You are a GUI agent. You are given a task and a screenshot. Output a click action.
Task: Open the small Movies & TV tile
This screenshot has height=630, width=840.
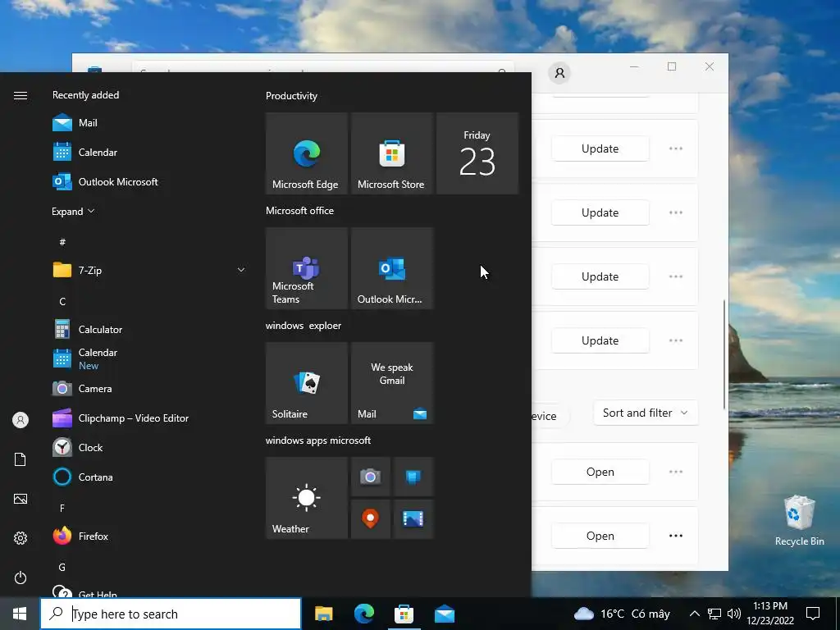413,519
